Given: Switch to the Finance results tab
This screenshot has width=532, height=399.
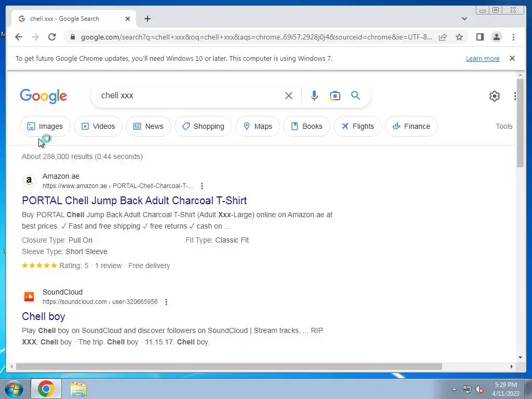Looking at the screenshot, I should point(411,126).
